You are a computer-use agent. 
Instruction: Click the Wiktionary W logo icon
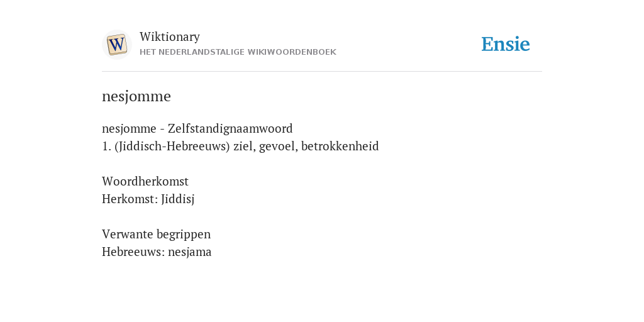click(117, 45)
